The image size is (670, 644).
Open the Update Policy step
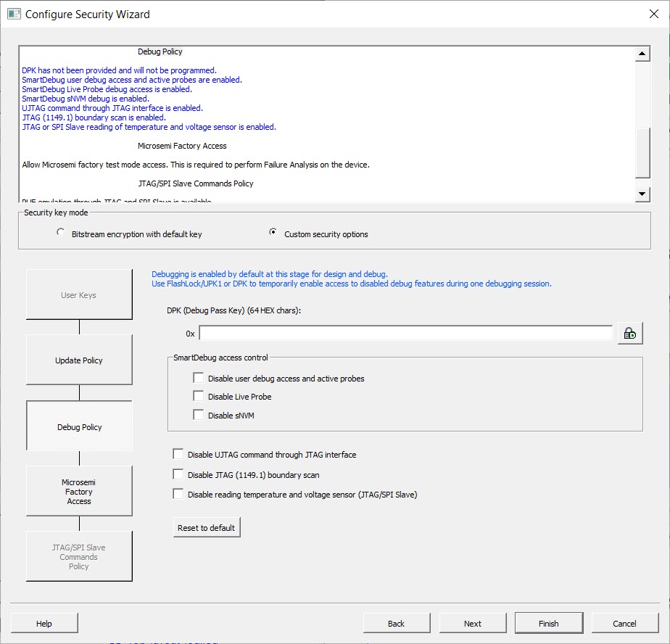(79, 360)
